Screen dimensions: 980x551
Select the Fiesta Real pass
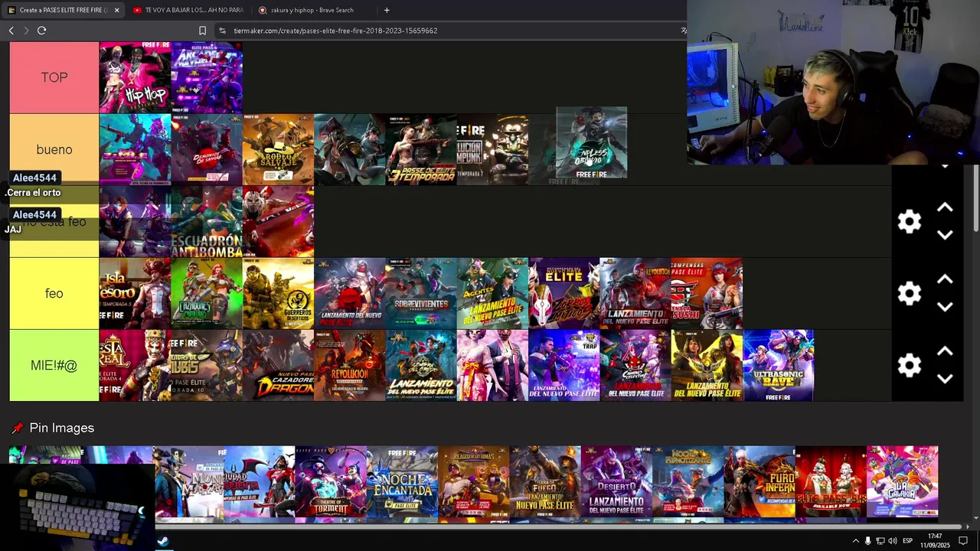click(135, 365)
